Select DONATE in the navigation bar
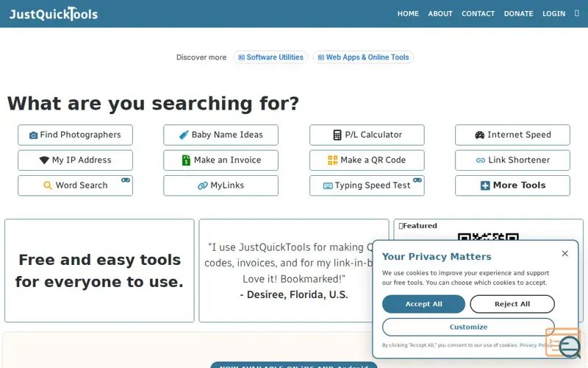 tap(518, 13)
